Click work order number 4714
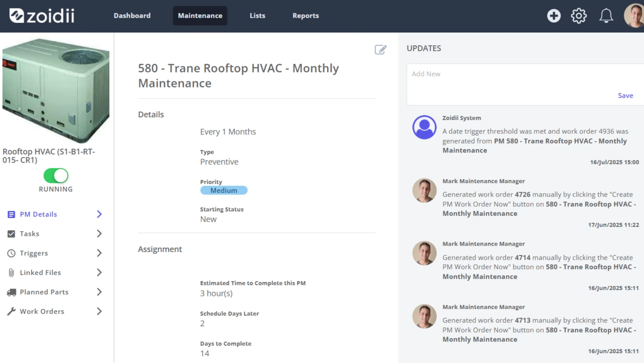 [x=523, y=257]
